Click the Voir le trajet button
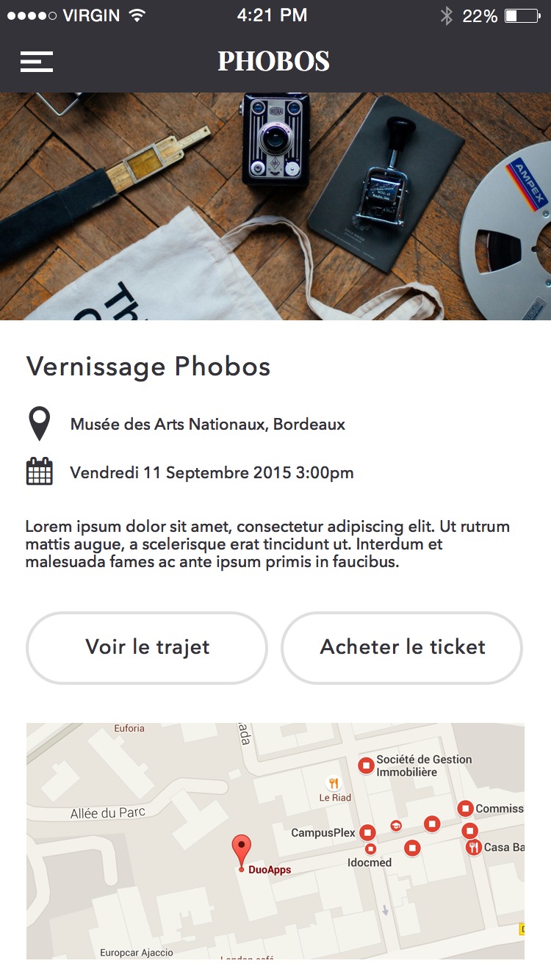The width and height of the screenshot is (551, 980). (x=147, y=647)
